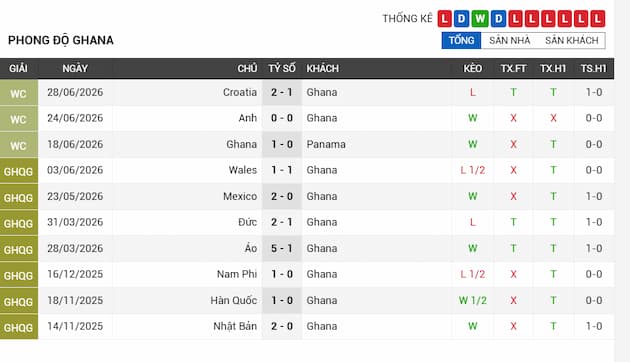Click the TX.FT column header
630x362 pixels.
[513, 68]
